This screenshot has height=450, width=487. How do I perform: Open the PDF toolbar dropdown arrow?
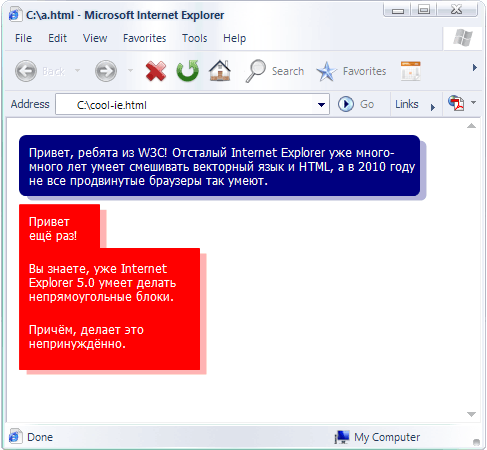tap(473, 102)
